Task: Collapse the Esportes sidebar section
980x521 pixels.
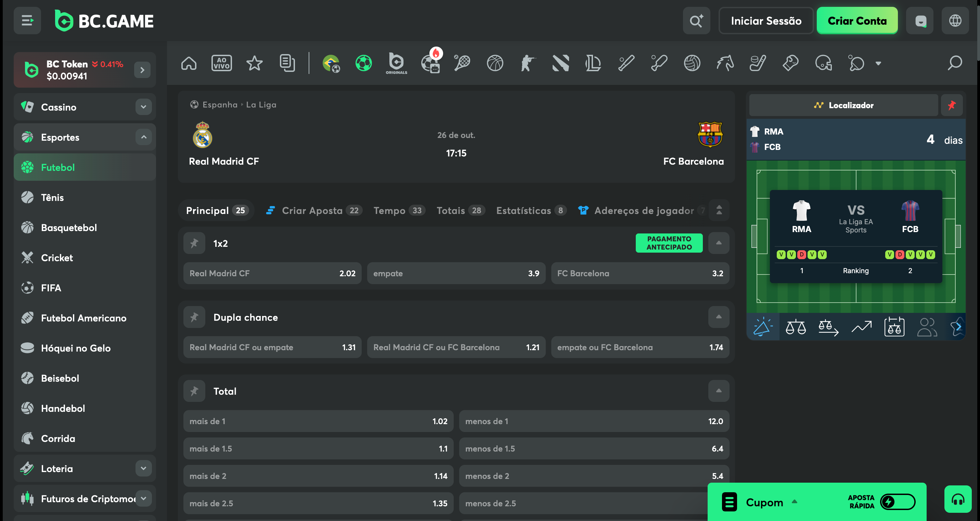Action: click(143, 137)
